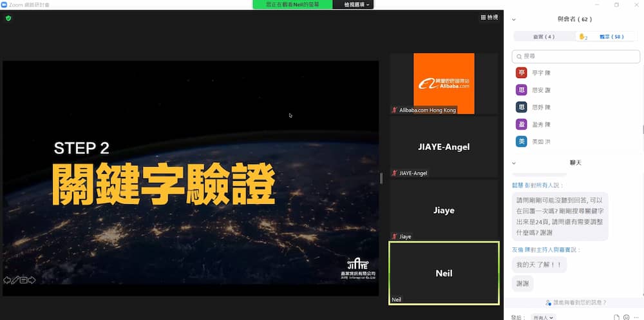
Task: Click the green encryption shield icon
Action: (8, 18)
